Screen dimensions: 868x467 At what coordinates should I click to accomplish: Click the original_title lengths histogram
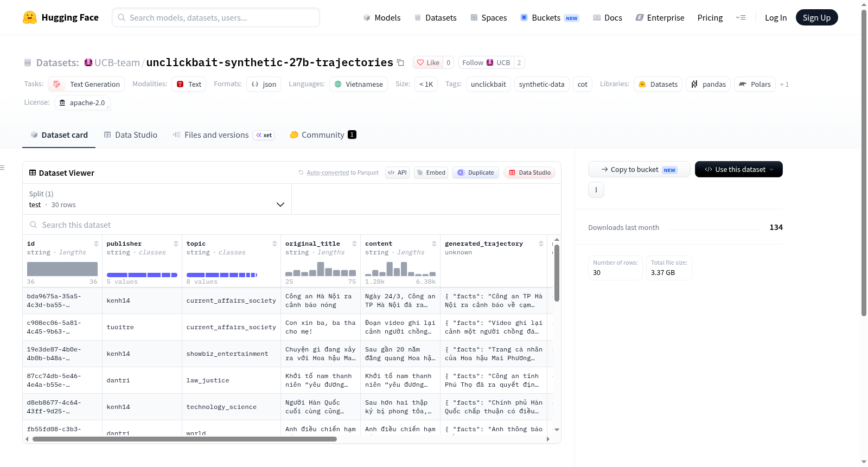[x=321, y=269]
